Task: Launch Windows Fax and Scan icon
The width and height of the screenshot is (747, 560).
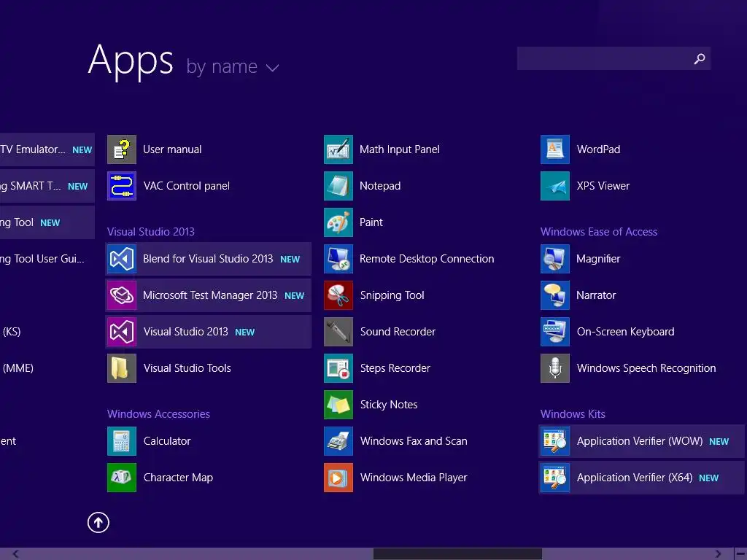Action: point(338,441)
